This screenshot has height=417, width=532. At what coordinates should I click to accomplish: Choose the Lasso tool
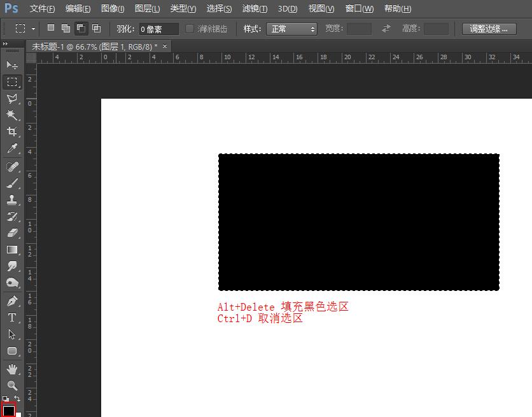point(13,99)
